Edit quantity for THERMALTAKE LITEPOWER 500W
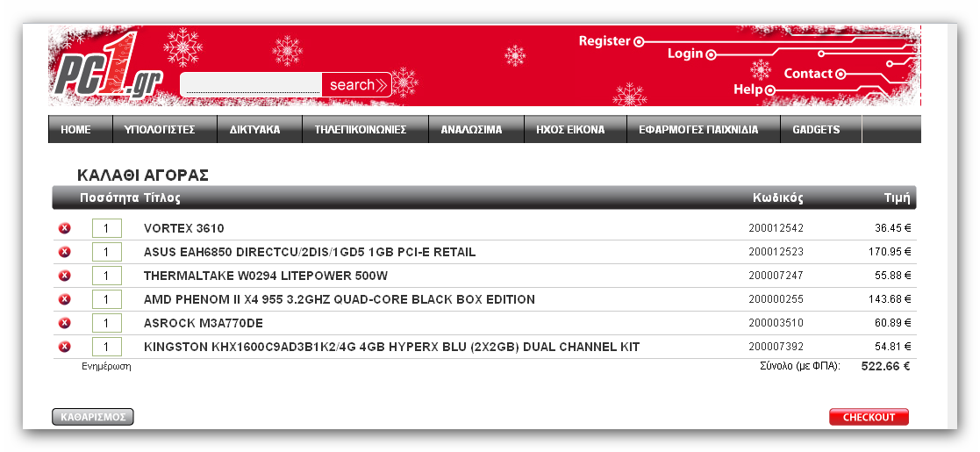This screenshot has width=980, height=452. click(x=107, y=276)
